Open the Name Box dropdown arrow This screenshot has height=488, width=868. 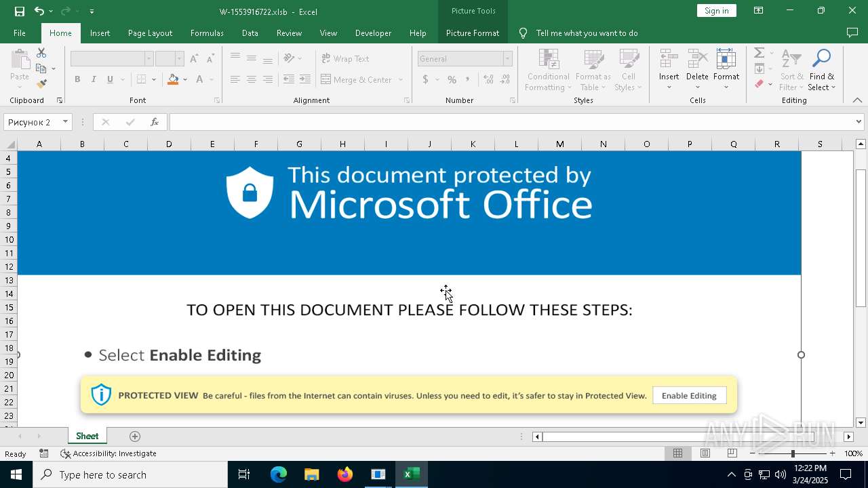point(65,122)
